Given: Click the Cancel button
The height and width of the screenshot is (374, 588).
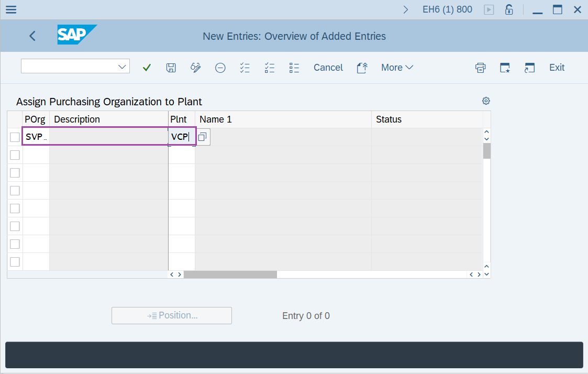Looking at the screenshot, I should 328,67.
